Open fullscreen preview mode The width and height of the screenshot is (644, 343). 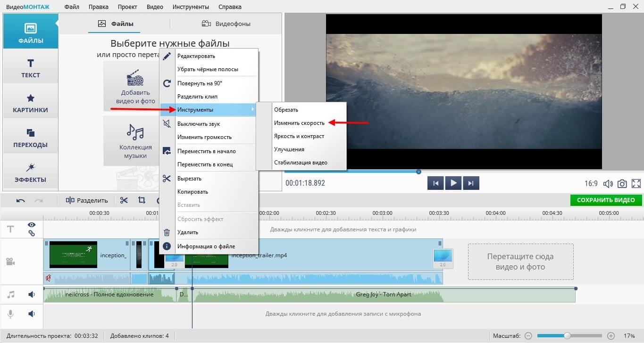coord(636,184)
